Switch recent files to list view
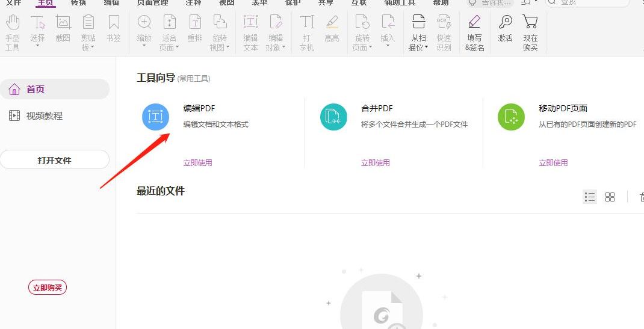The height and width of the screenshot is (329, 644). pos(590,197)
